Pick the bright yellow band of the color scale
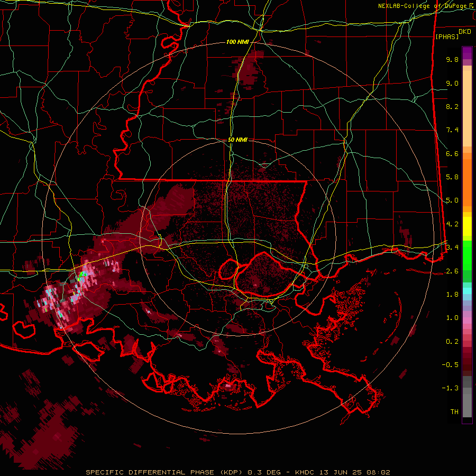 [467, 226]
